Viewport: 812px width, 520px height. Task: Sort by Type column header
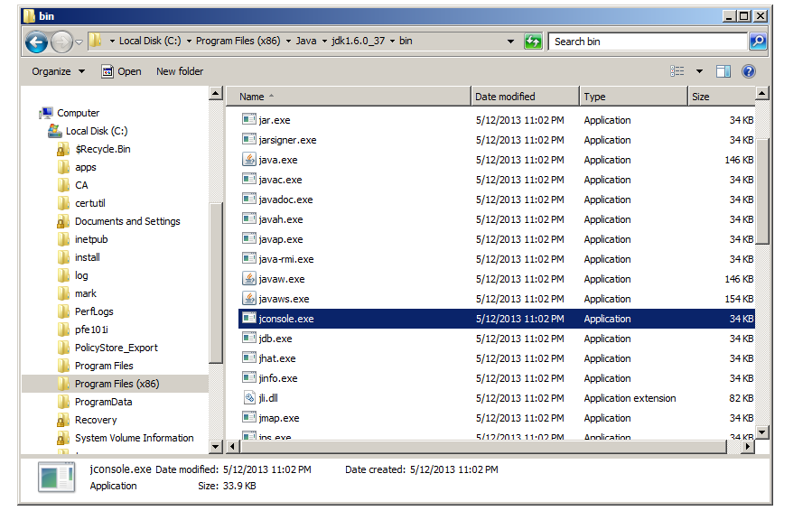(x=633, y=97)
